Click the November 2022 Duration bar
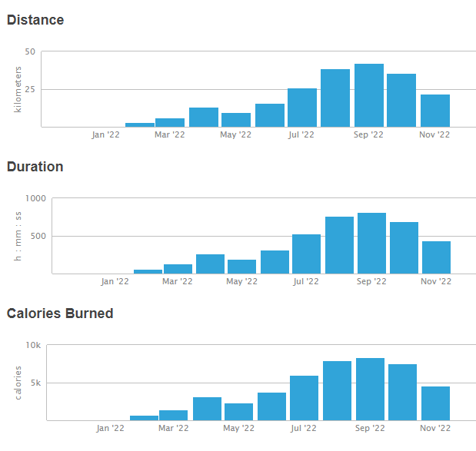 (x=437, y=257)
